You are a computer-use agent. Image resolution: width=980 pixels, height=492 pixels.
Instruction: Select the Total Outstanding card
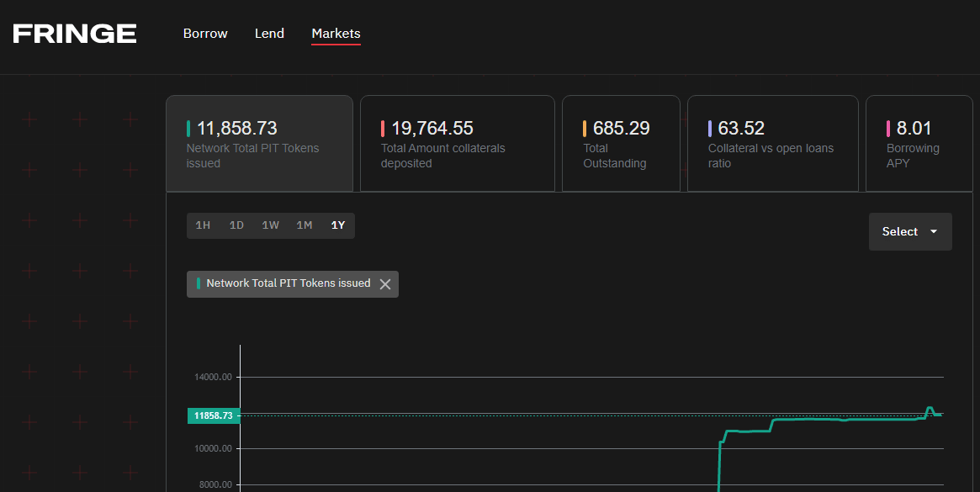click(x=621, y=144)
